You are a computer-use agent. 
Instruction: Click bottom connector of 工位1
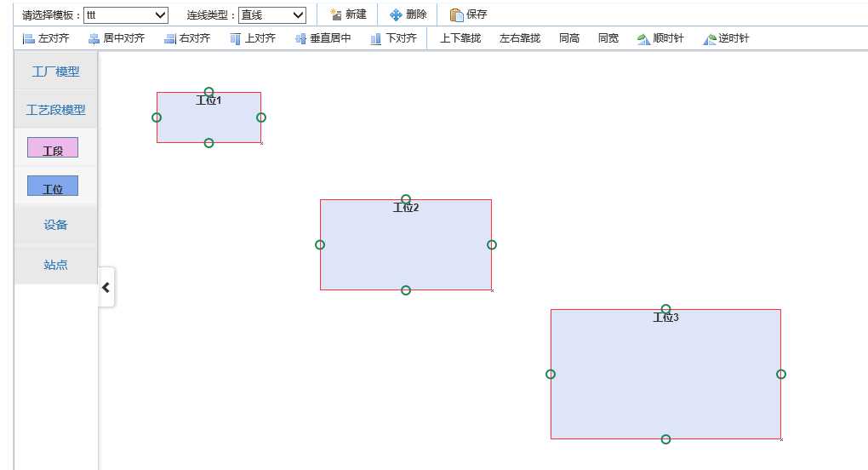(208, 143)
